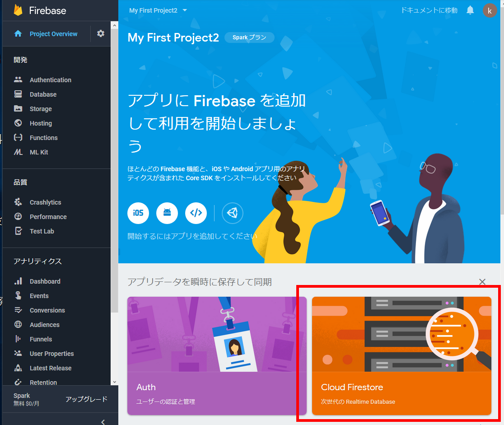Open Events in sidebar
Viewport: 504px width, 425px height.
[39, 296]
